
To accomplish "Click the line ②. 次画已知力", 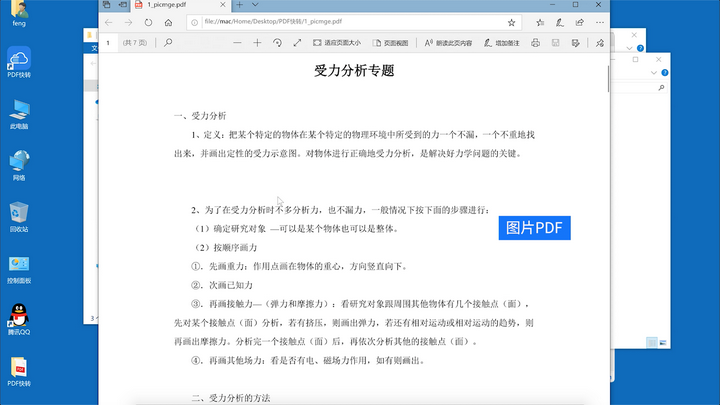I will (x=222, y=285).
